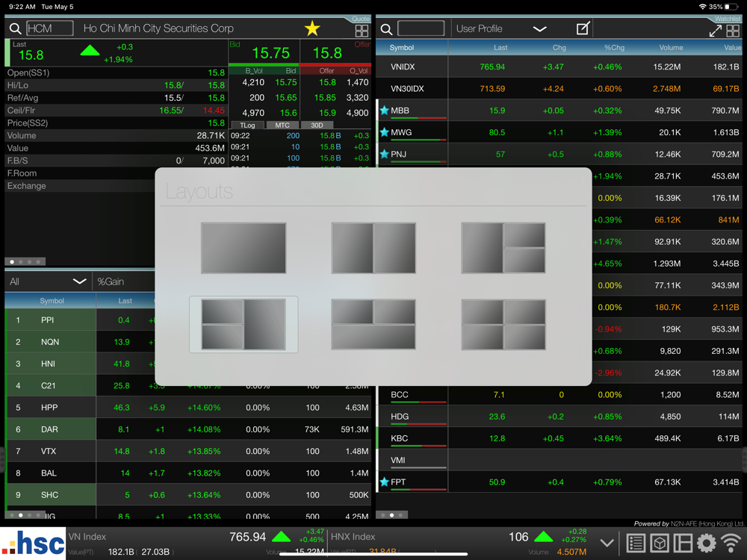Toggle the yellow favorite star for HCM
This screenshot has height=560, width=747.
pos(312,28)
